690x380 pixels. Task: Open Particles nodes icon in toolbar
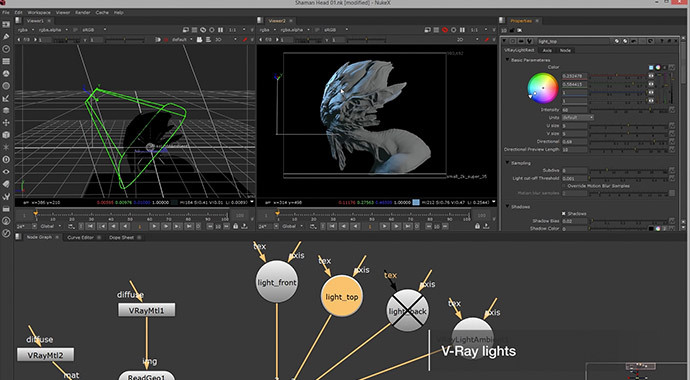click(6, 147)
